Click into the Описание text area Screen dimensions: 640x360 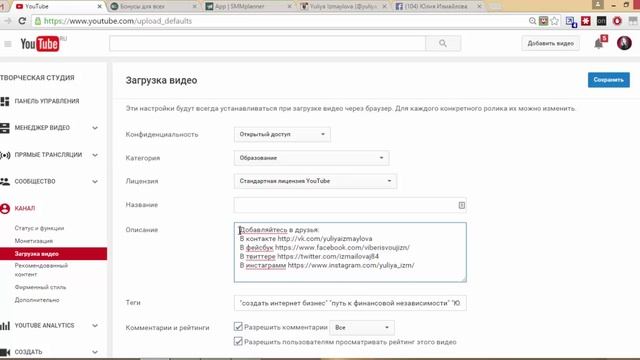point(350,252)
